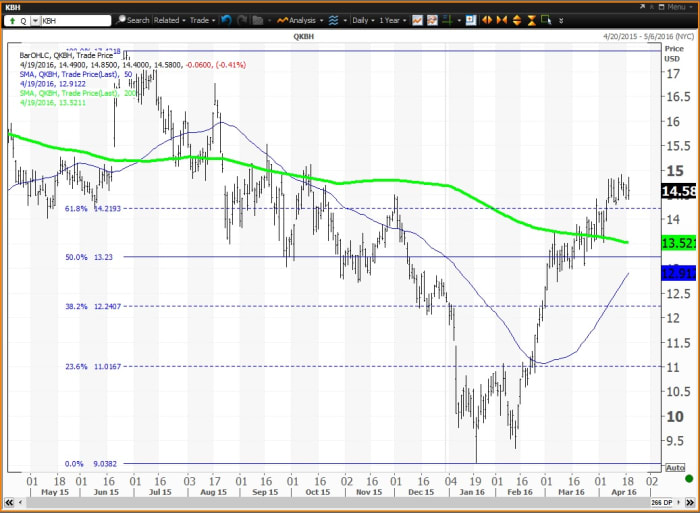Open the Related dropdown menu

coord(169,20)
